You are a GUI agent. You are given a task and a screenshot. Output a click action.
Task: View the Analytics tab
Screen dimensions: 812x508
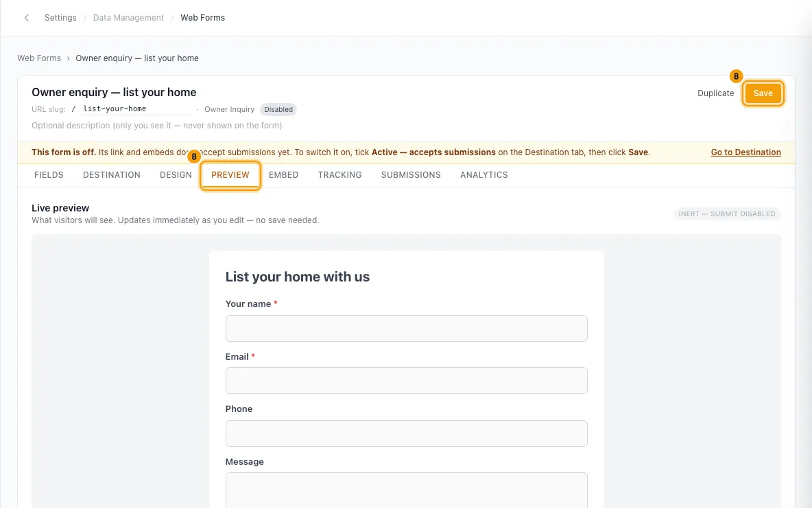[x=483, y=175]
